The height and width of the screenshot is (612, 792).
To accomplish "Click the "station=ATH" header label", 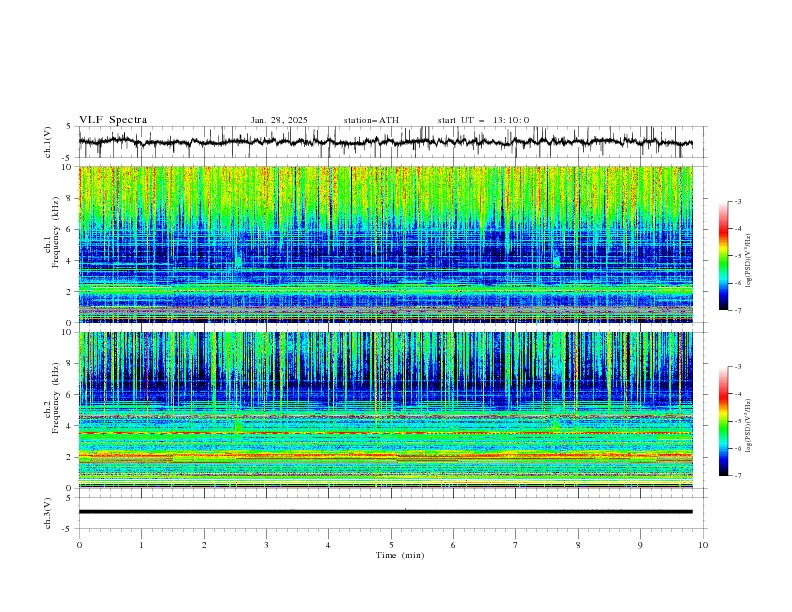I will [x=371, y=120].
